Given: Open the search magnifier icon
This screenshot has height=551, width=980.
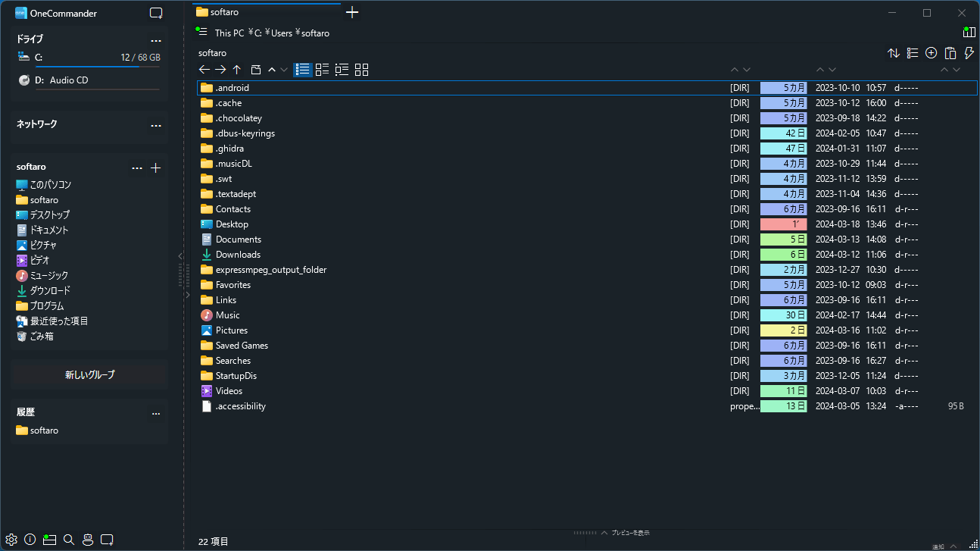Looking at the screenshot, I should [69, 540].
